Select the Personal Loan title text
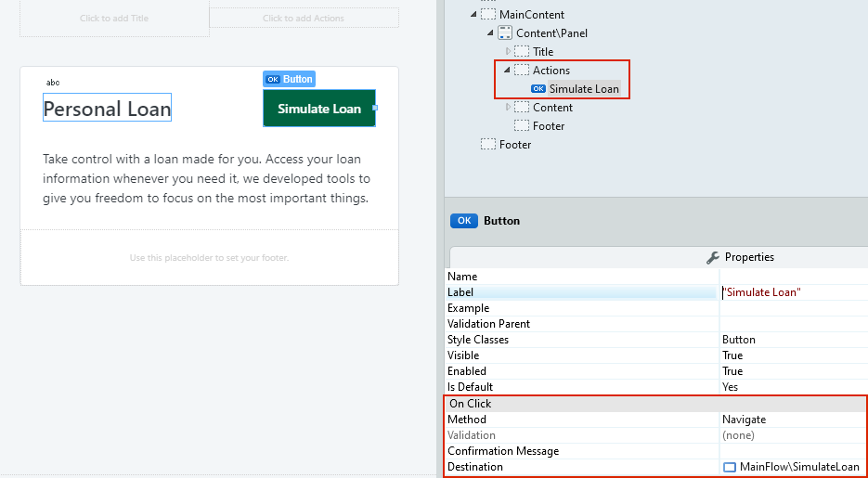Screen dimensions: 868x478 (x=107, y=109)
